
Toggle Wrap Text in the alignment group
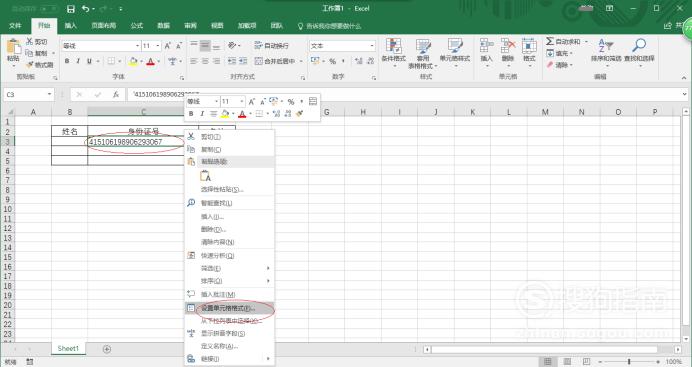point(259,45)
